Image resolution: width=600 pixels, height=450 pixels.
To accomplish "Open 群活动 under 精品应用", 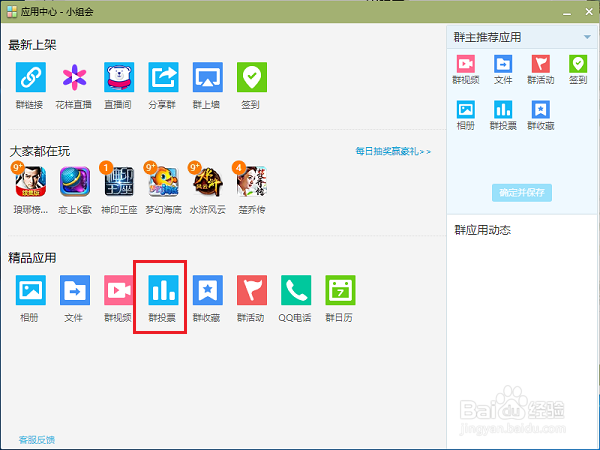I will click(x=252, y=290).
